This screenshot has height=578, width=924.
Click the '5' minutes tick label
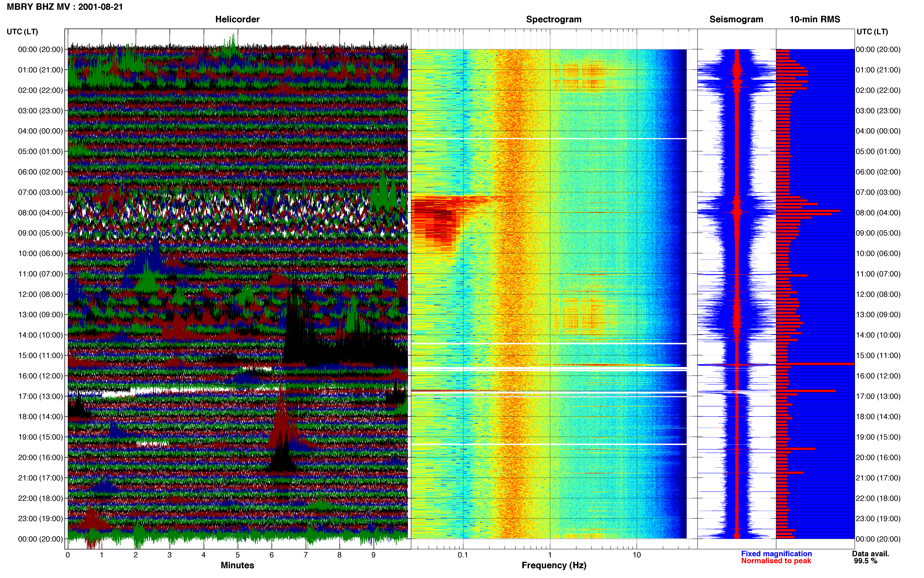[237, 555]
